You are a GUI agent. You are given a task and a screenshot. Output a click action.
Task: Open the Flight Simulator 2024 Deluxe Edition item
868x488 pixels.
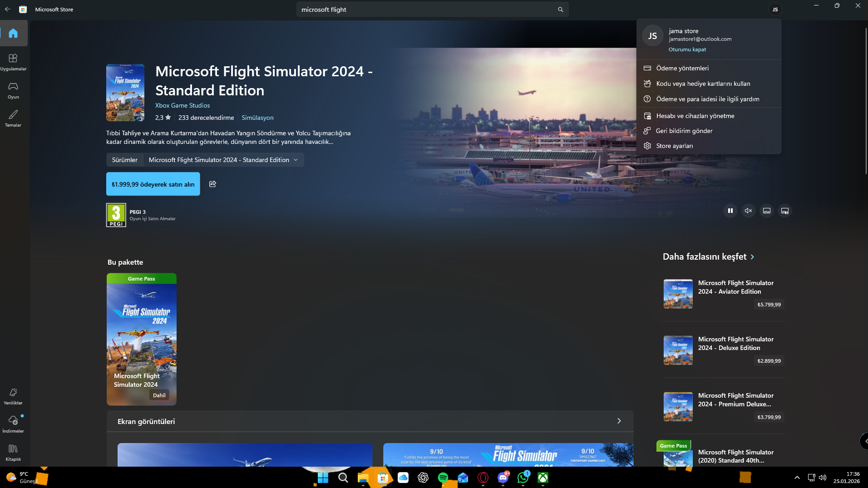coord(724,350)
